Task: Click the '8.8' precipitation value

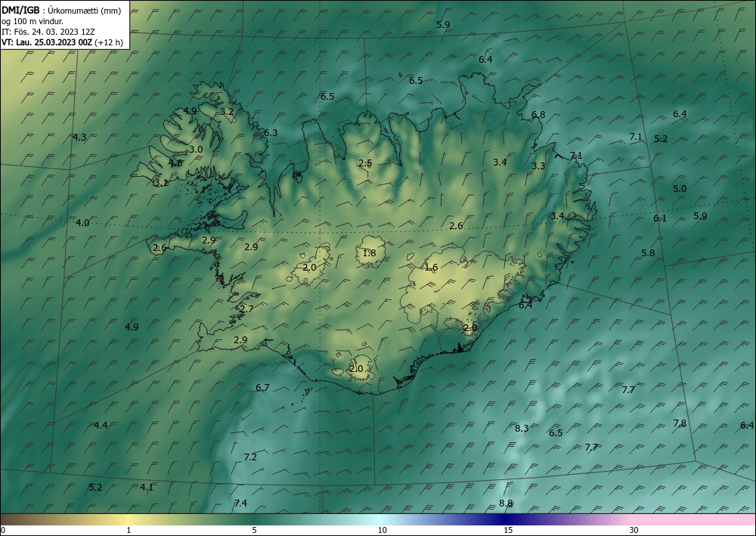Action: tap(506, 503)
